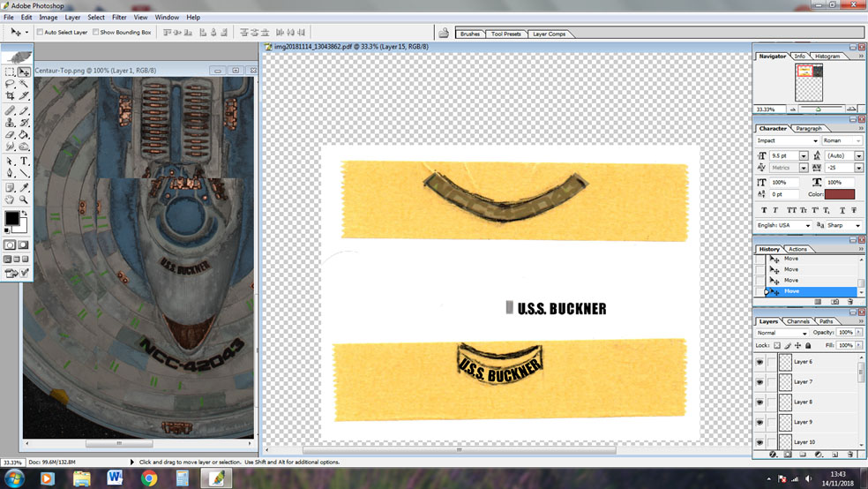Select the Healing Brush tool
The image size is (868, 489).
(x=10, y=110)
